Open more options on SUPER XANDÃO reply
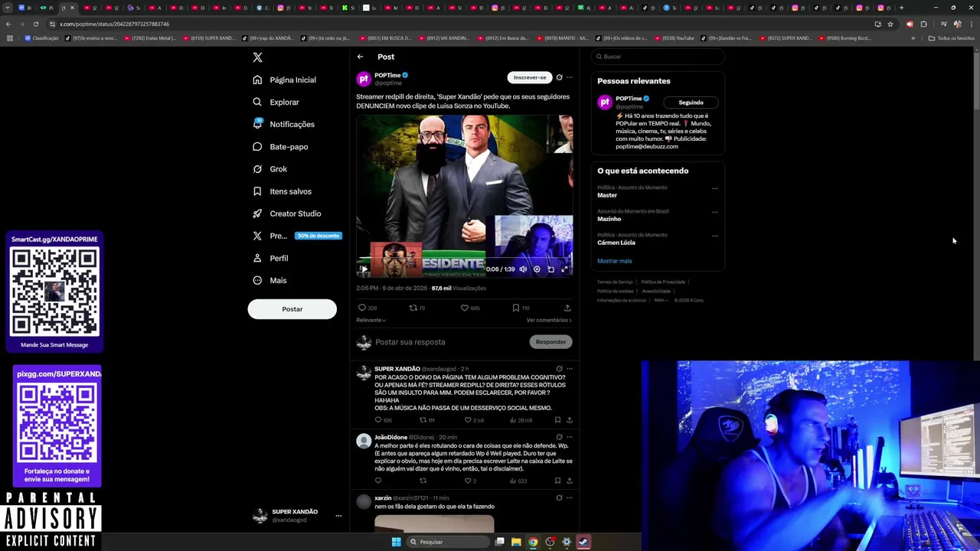This screenshot has height=551, width=980. click(x=569, y=369)
